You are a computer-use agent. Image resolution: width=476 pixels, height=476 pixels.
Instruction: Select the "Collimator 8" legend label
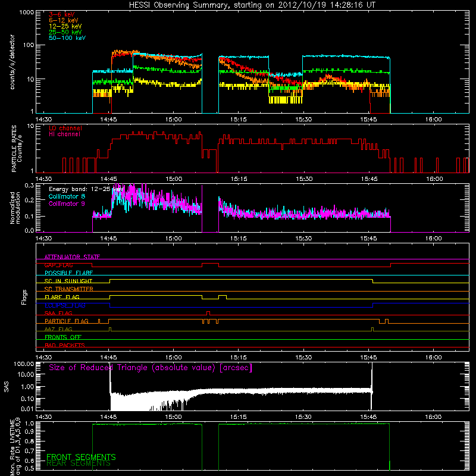coord(67,196)
